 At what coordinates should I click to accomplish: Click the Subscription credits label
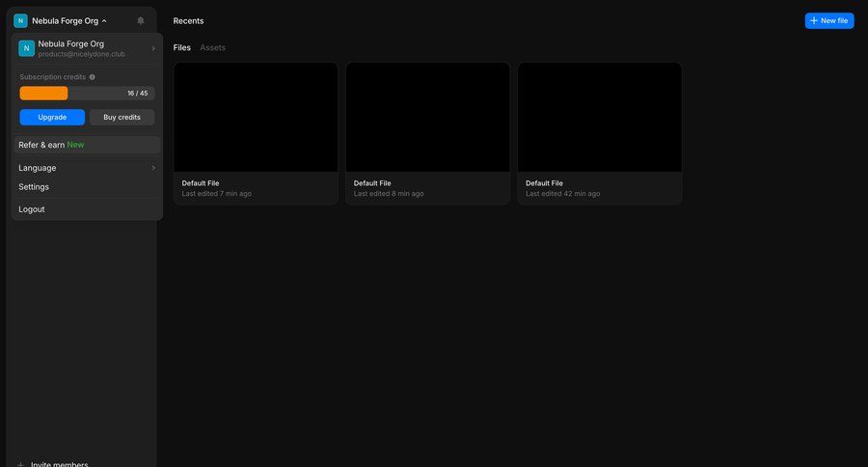pyautogui.click(x=53, y=77)
